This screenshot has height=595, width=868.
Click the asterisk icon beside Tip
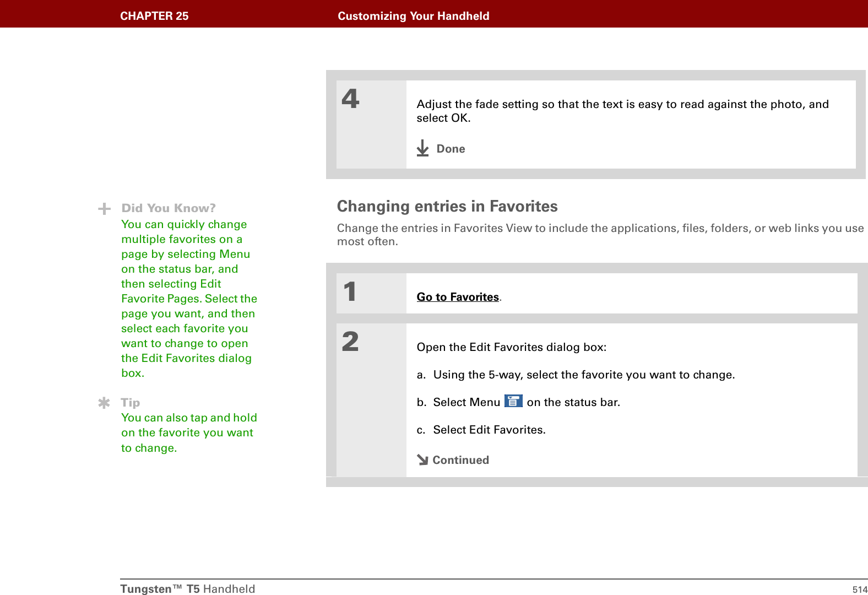104,403
